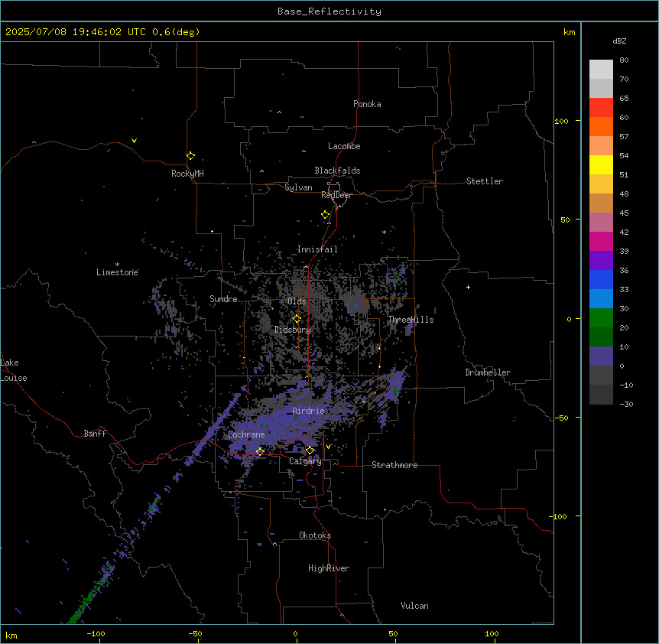Select the Airdrie city label
659x644 pixels.
click(x=309, y=411)
